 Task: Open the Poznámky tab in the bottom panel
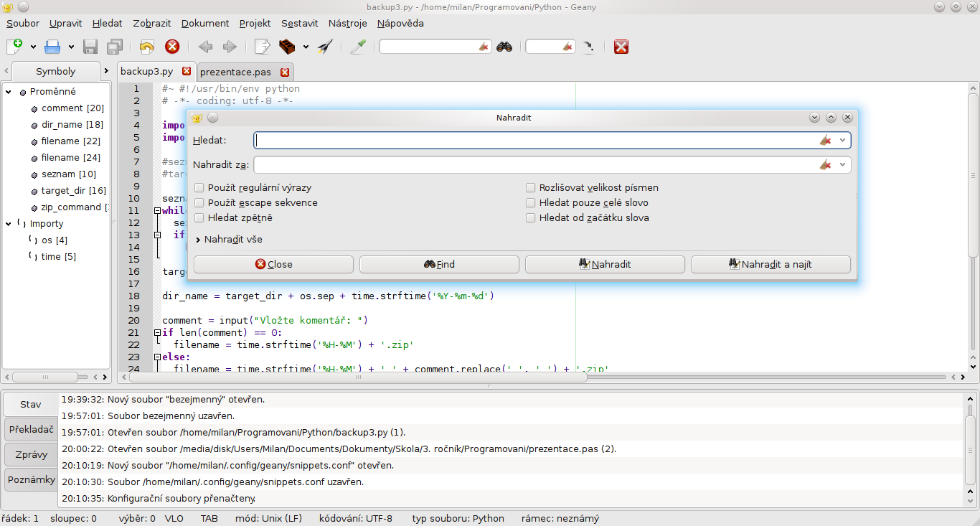click(31, 480)
